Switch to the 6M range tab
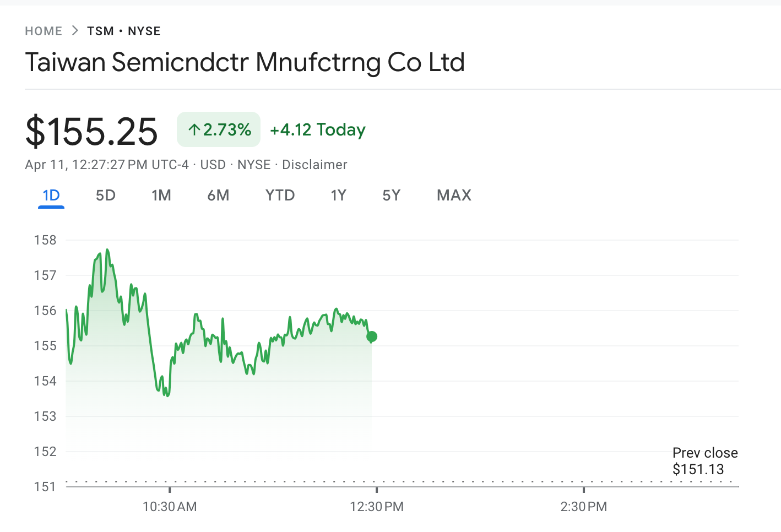This screenshot has width=781, height=532. [218, 196]
